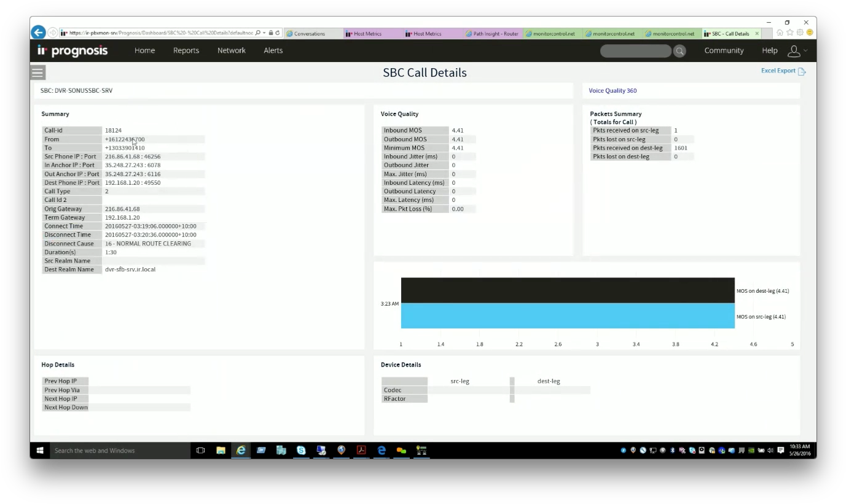Open File Explorer from taskbar
Image resolution: width=846 pixels, height=504 pixels.
click(x=221, y=451)
